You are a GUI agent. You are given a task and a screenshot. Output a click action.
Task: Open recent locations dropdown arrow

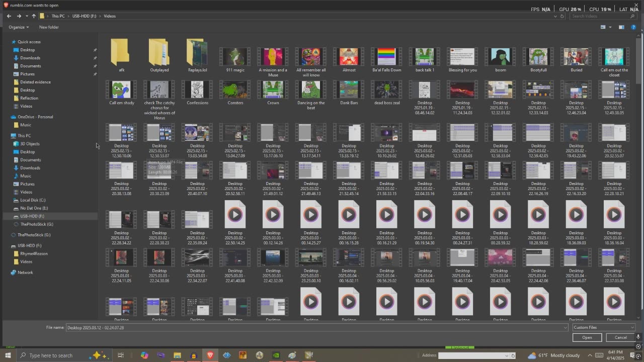click(x=27, y=16)
